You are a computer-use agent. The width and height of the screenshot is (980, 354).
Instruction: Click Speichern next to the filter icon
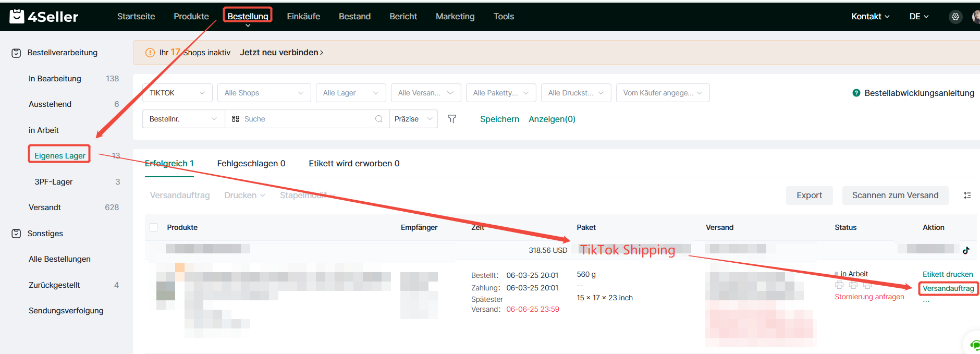(x=499, y=119)
